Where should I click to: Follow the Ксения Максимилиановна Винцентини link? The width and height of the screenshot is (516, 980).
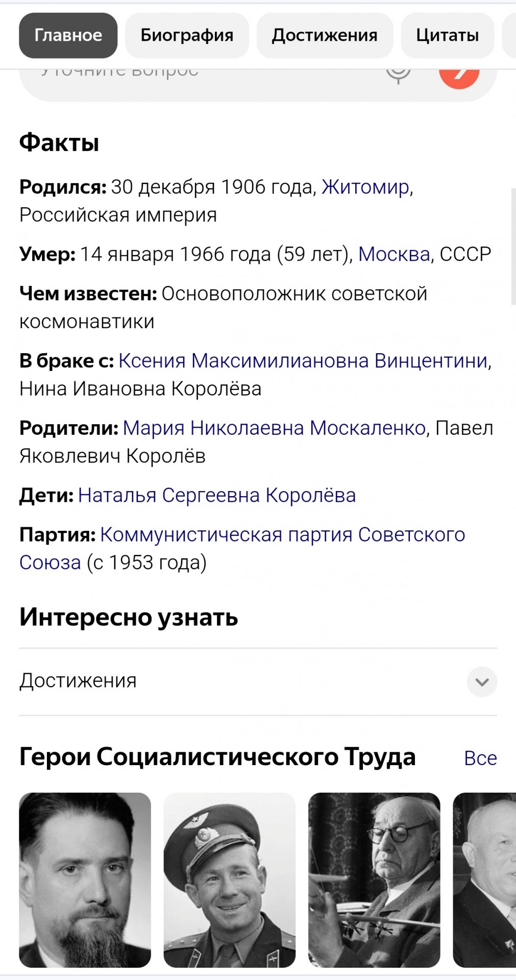tap(304, 361)
